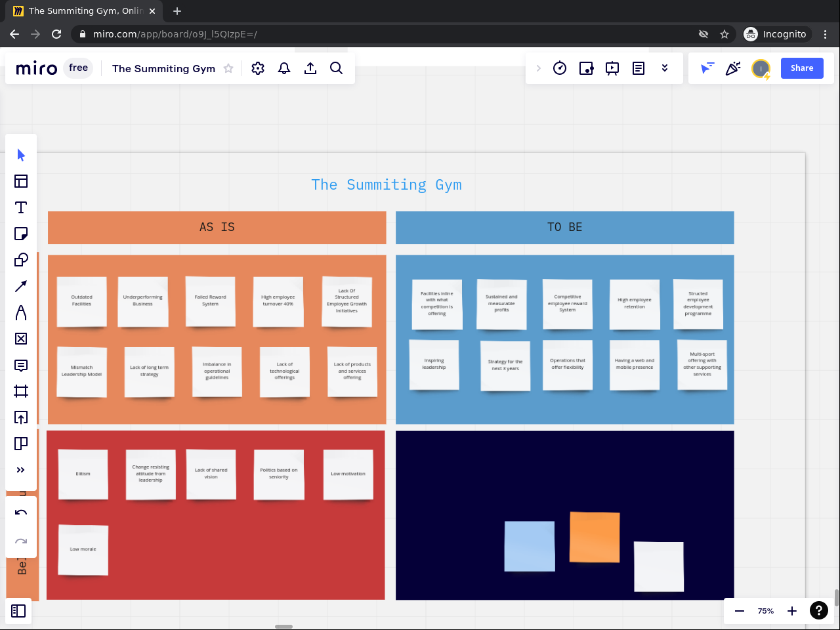Click the horizontal scrollbar at bottom

[283, 627]
